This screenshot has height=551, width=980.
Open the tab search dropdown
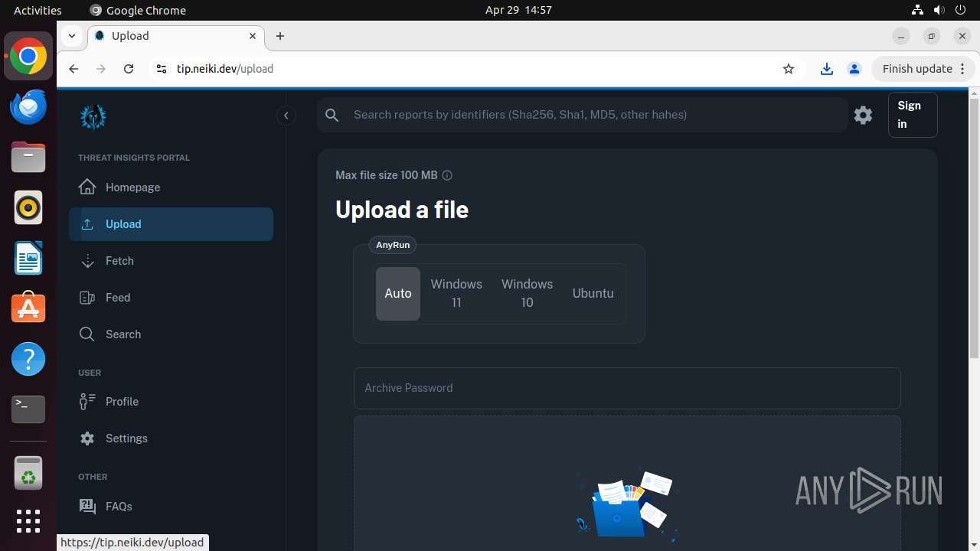point(71,36)
